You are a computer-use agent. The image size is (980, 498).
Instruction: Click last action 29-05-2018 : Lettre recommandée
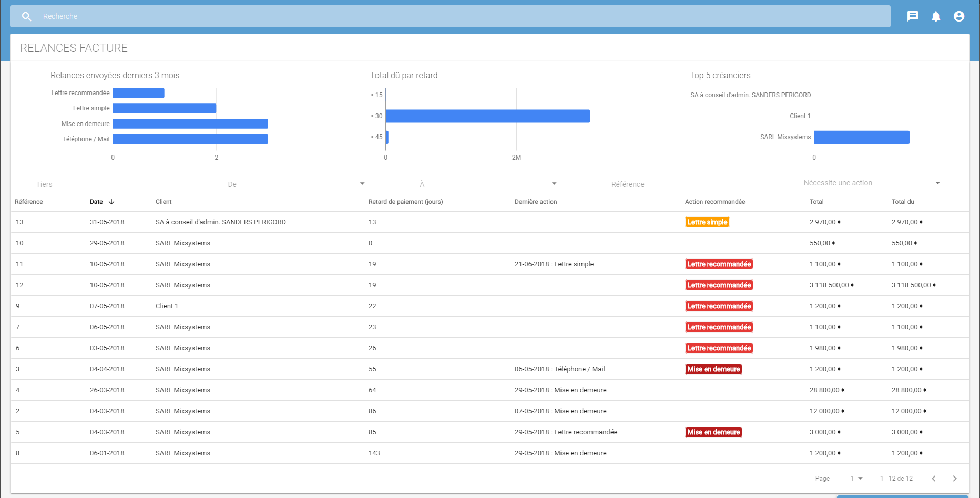[x=566, y=432]
